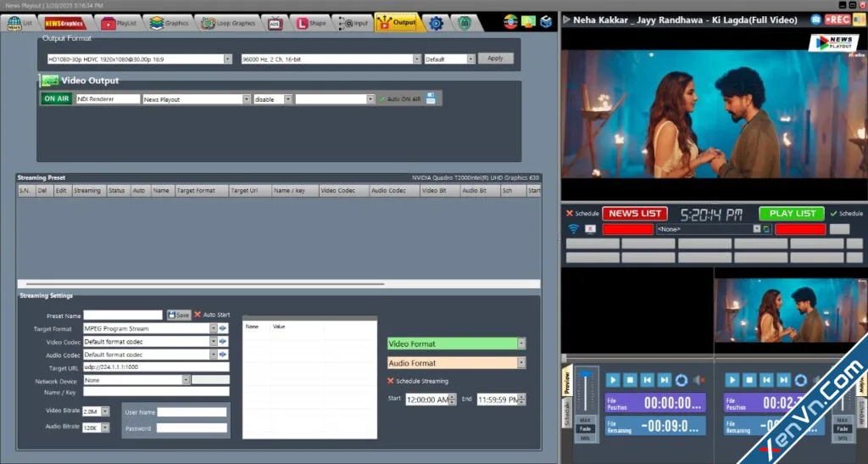868x464 pixels.
Task: Click the green PLAY LIST button
Action: tap(793, 213)
